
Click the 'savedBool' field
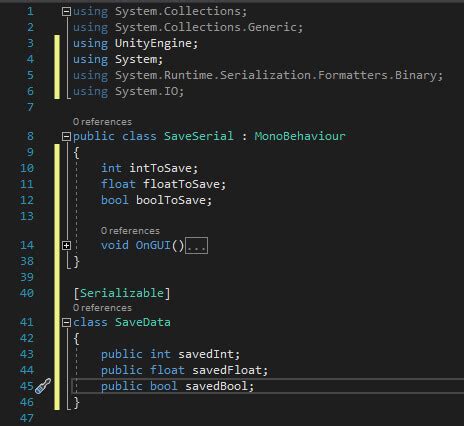tap(216, 386)
